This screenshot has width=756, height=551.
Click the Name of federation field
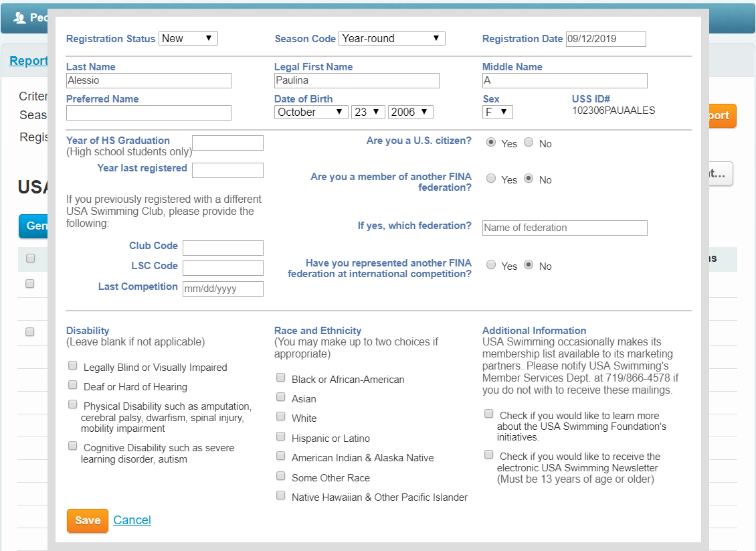[565, 228]
